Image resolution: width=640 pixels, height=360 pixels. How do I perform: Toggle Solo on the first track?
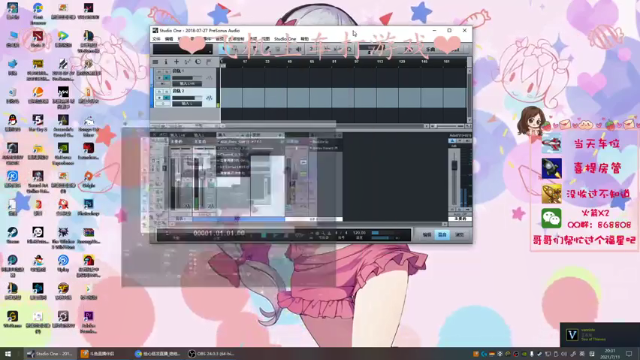(167, 71)
